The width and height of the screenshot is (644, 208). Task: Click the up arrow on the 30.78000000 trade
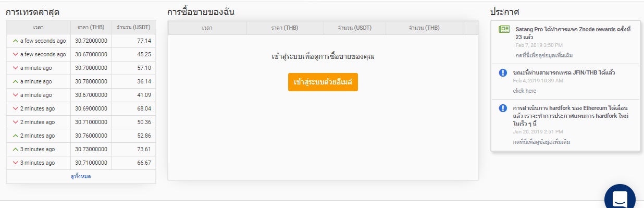tap(16, 81)
